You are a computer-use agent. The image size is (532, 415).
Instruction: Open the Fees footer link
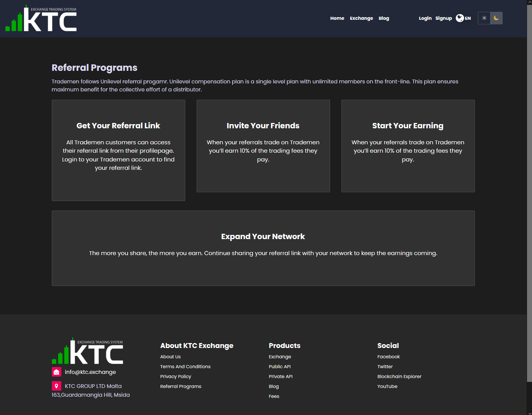point(274,396)
